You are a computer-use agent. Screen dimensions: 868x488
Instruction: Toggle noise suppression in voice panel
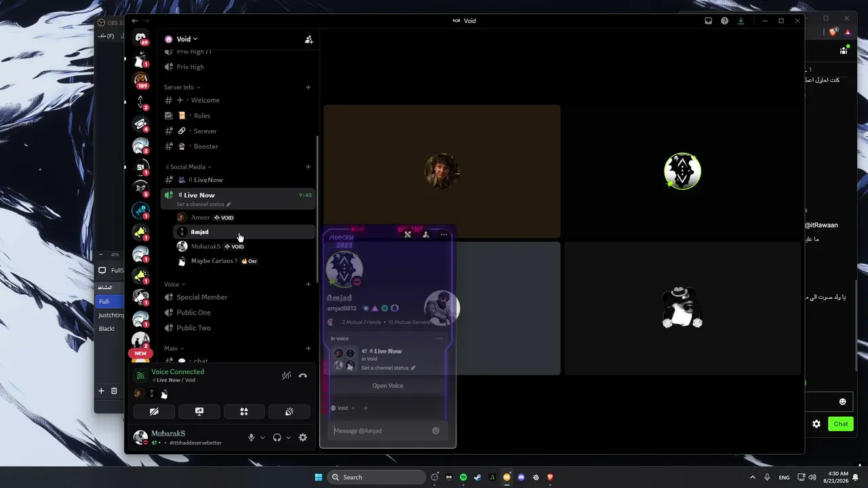(287, 375)
